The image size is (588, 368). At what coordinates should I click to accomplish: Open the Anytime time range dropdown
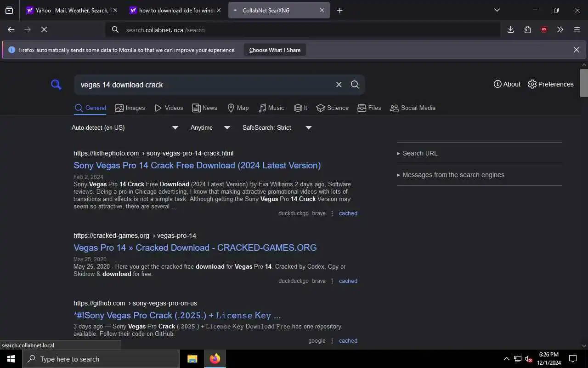(210, 127)
